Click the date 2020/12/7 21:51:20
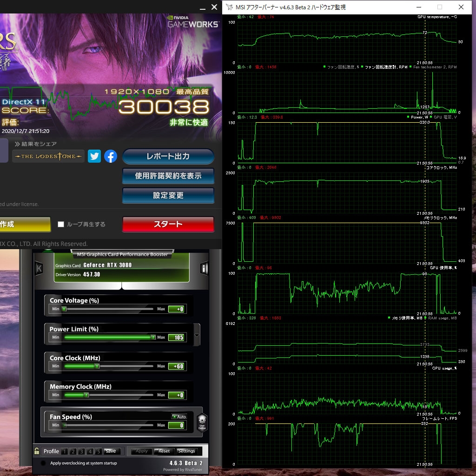The height and width of the screenshot is (476, 476). pyautogui.click(x=26, y=131)
